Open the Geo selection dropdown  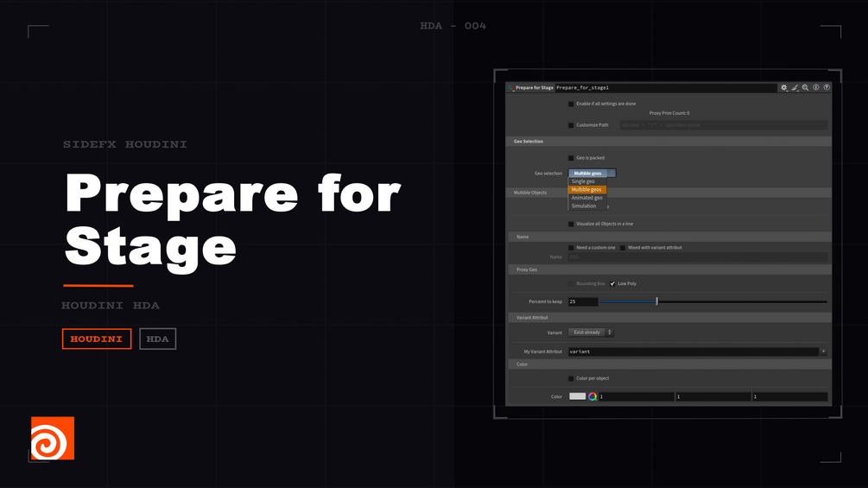click(592, 174)
